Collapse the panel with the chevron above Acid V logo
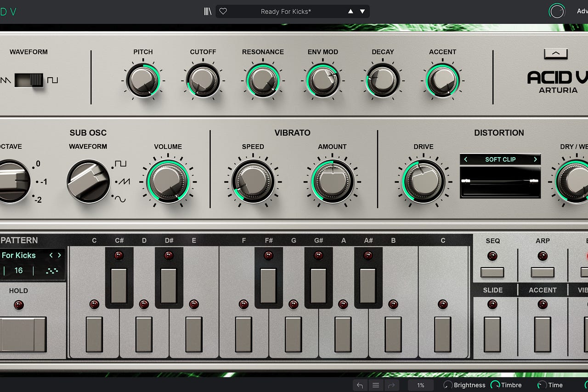The width and height of the screenshot is (588, 392). tap(555, 54)
